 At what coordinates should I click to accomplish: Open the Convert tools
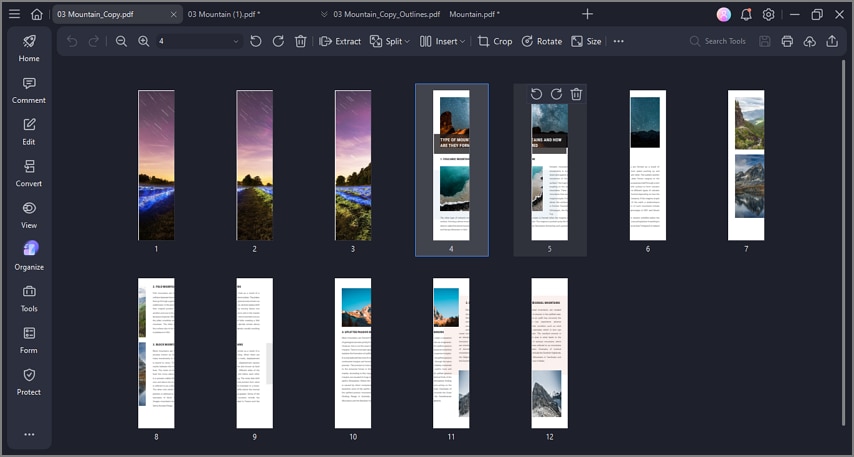tap(29, 173)
